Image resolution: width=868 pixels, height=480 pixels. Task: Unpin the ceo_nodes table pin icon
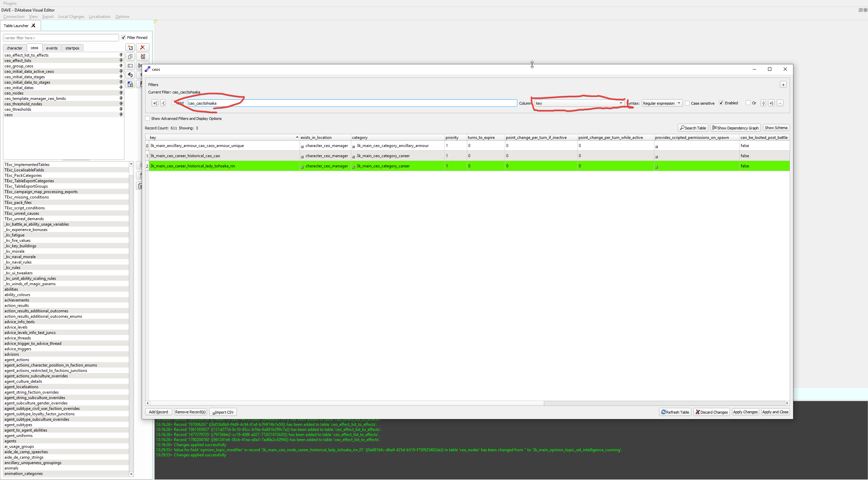121,93
